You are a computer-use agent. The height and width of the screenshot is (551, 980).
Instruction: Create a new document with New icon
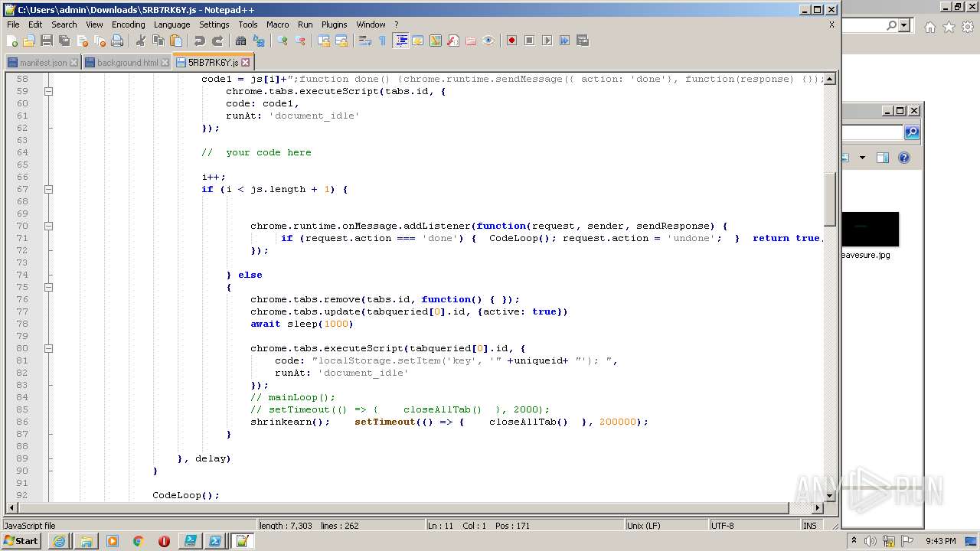coord(12,41)
